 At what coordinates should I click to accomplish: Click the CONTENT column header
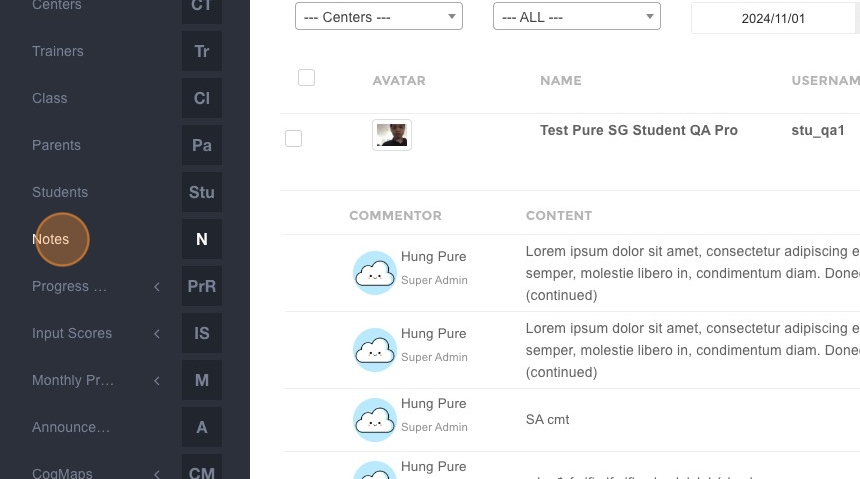pyautogui.click(x=559, y=216)
